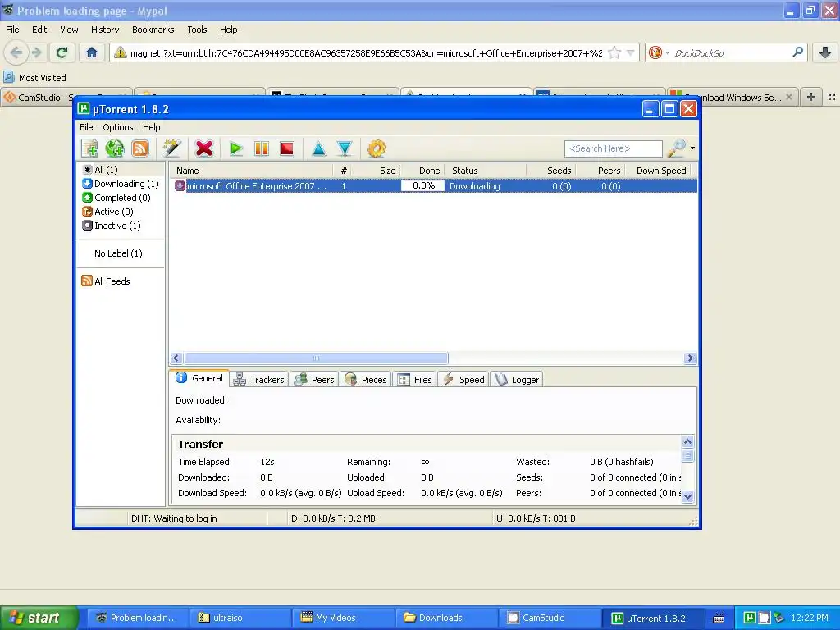840x630 pixels.
Task: Click Most Visited bookmarks toolbar item
Action: pos(35,78)
